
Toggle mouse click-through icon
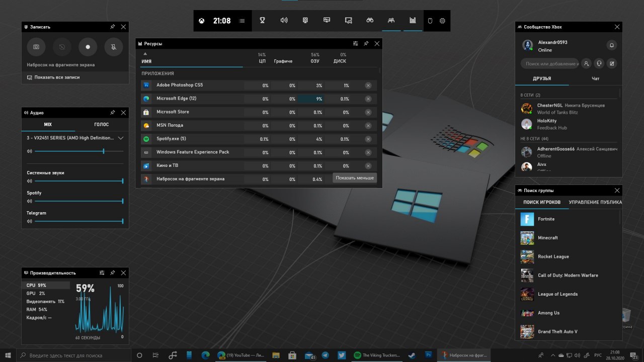click(430, 21)
